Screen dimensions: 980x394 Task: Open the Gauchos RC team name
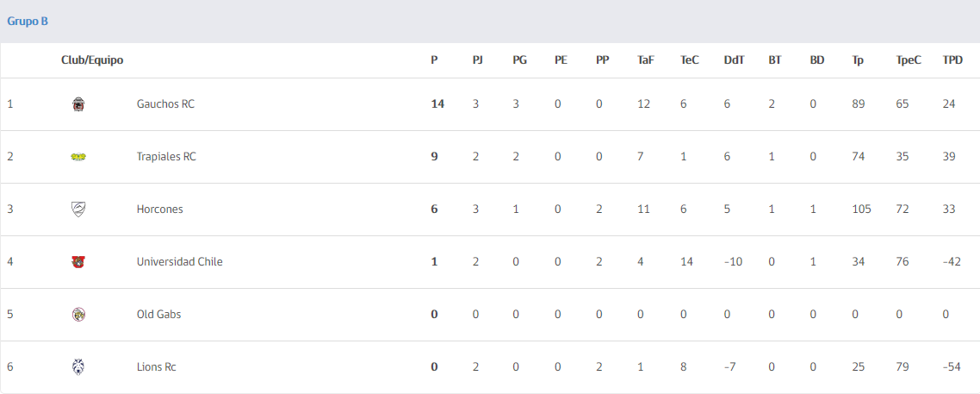pyautogui.click(x=165, y=104)
